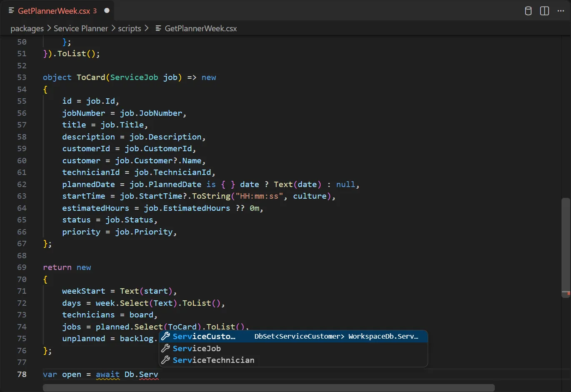The width and height of the screenshot is (571, 392).
Task: Click the job.Priority expression on line 66
Action: click(144, 232)
